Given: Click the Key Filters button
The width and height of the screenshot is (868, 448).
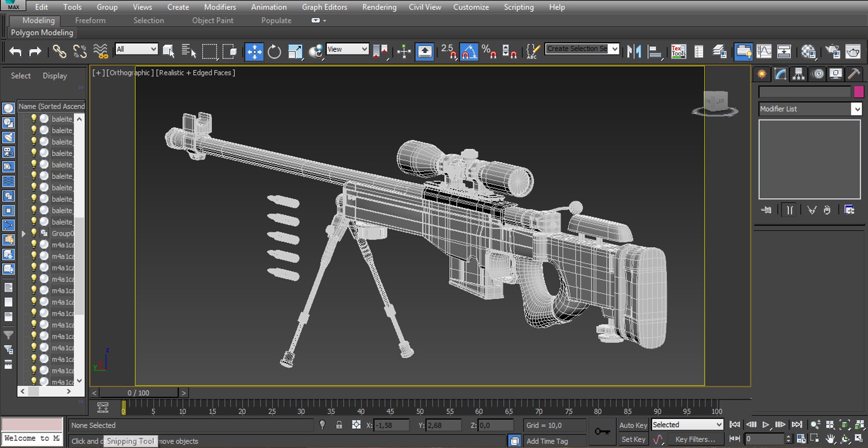Looking at the screenshot, I should click(x=695, y=439).
